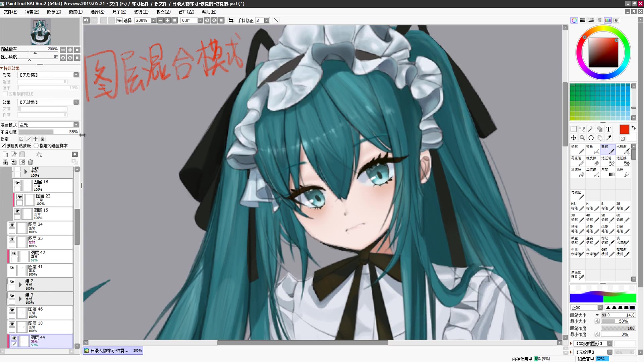The height and width of the screenshot is (362, 644).
Task: Open the 帮助(H) menu
Action: 209,12
